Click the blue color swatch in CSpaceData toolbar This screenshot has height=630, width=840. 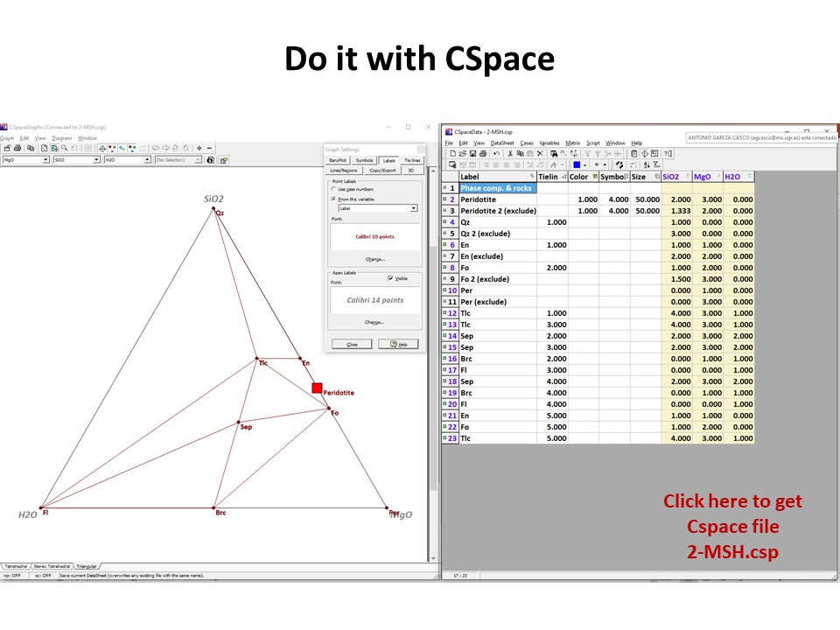(577, 164)
